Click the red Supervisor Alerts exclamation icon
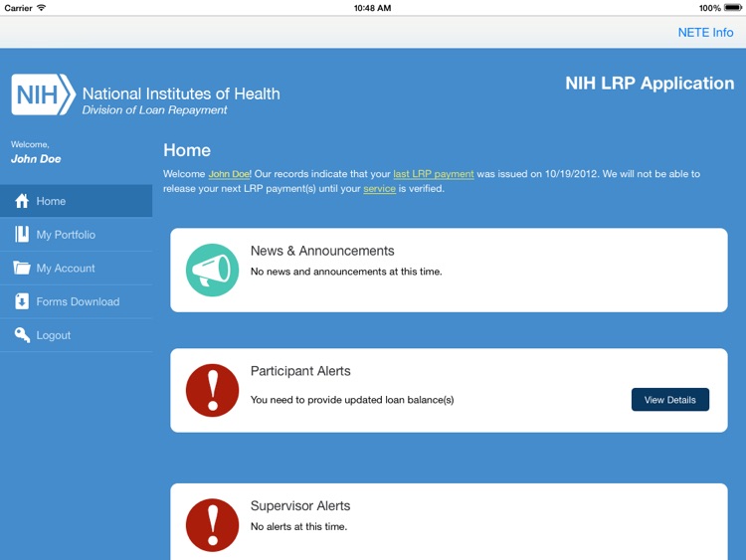 (212, 525)
